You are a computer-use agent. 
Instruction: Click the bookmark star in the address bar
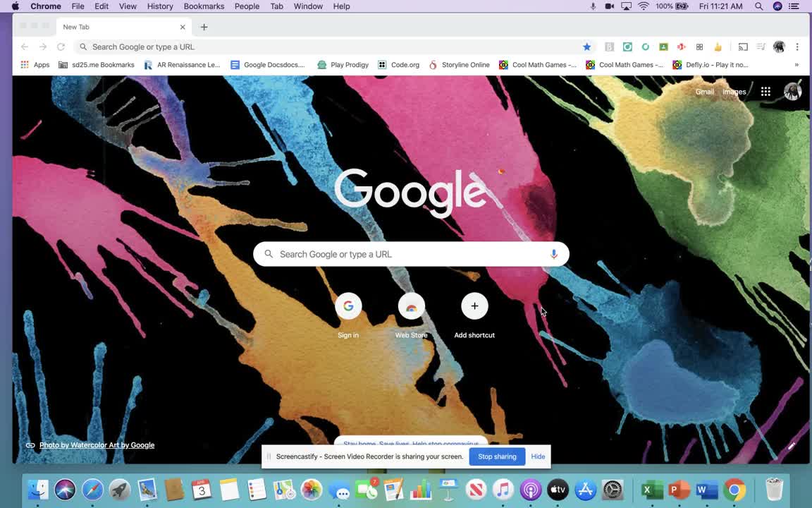coord(586,47)
